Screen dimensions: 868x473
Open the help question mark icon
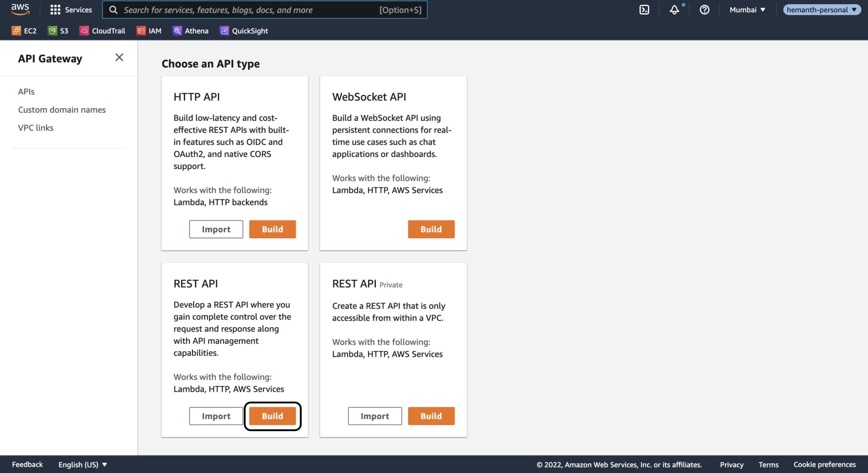point(704,10)
